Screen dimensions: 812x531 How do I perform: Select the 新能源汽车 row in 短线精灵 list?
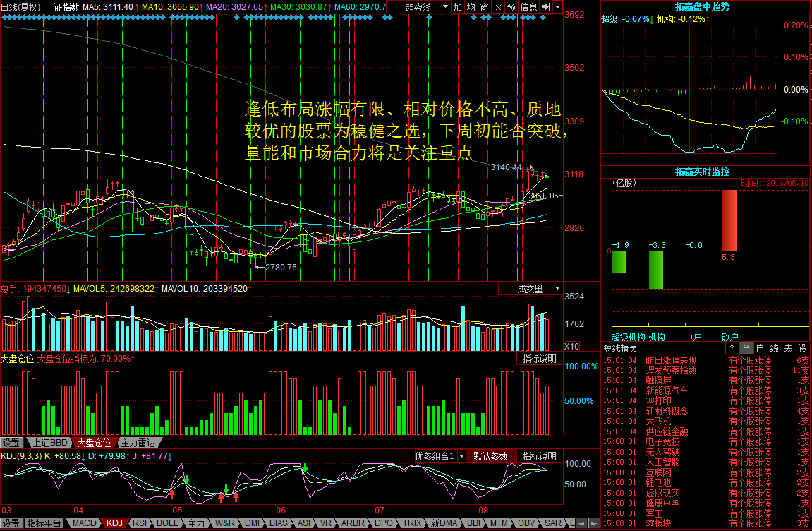pyautogui.click(x=667, y=390)
